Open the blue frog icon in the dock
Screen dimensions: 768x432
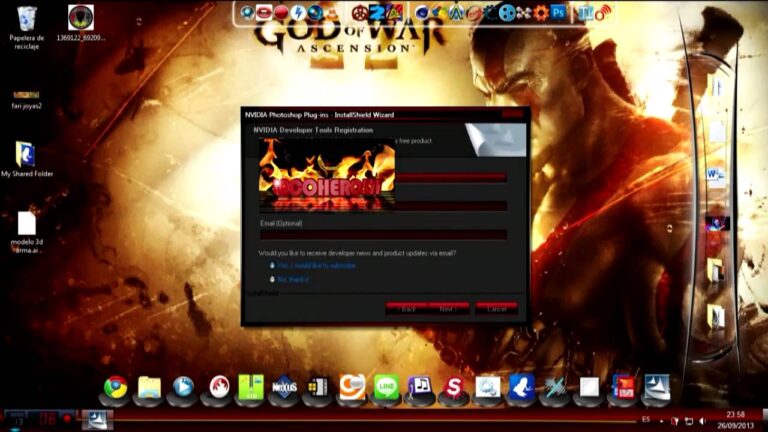(521, 387)
